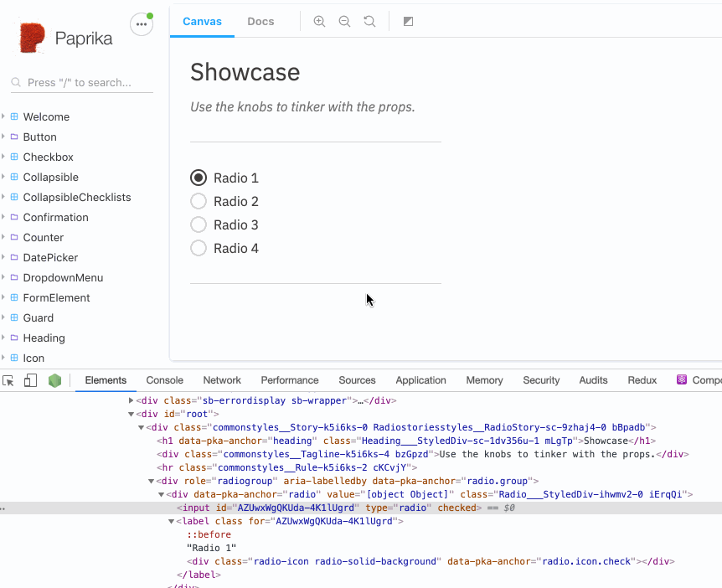Collapse the div id=root node
722x588 pixels.
pyautogui.click(x=131, y=414)
